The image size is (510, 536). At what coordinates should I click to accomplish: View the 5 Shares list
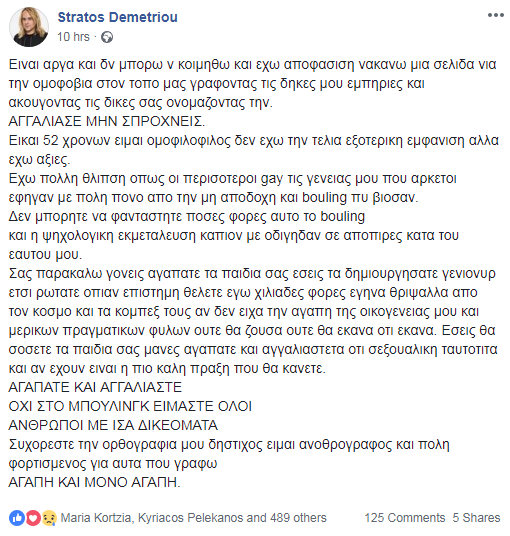pos(477,518)
